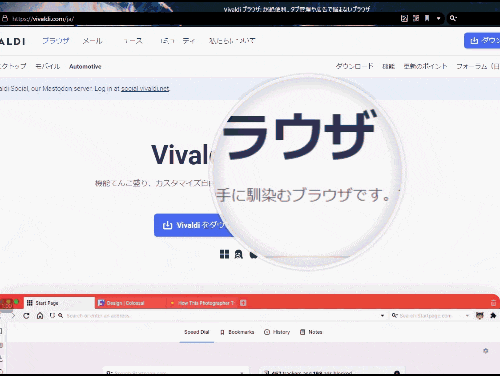Click the vivaldi.com/ja URL address field
Viewport: 500px width, 376px height.
tap(43, 19)
